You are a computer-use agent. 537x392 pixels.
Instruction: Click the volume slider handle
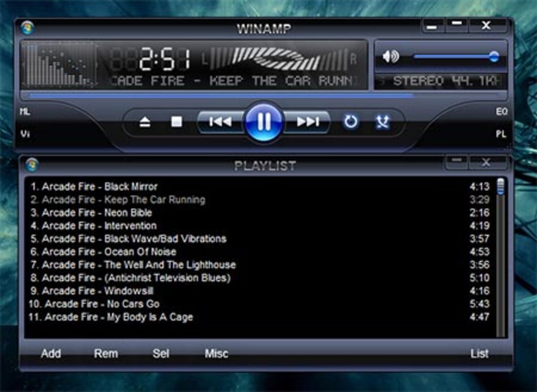point(494,56)
